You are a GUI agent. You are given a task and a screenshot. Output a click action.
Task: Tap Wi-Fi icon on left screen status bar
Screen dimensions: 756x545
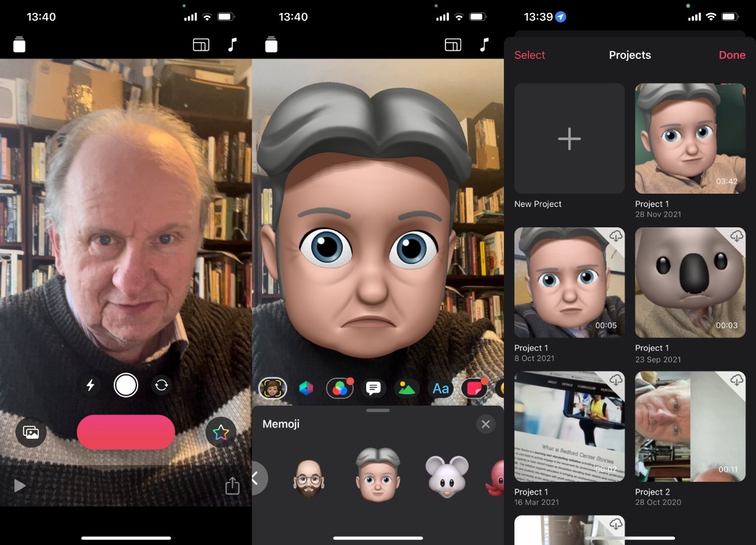[207, 17]
